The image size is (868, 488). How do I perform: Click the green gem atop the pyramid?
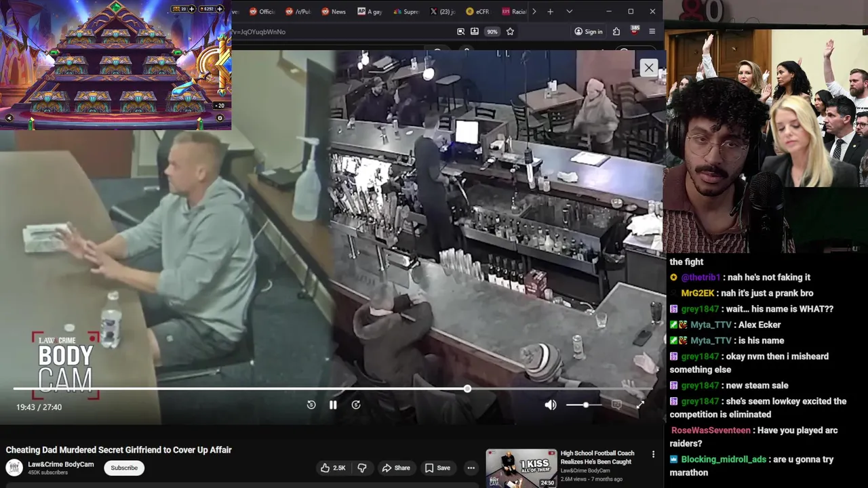116,8
